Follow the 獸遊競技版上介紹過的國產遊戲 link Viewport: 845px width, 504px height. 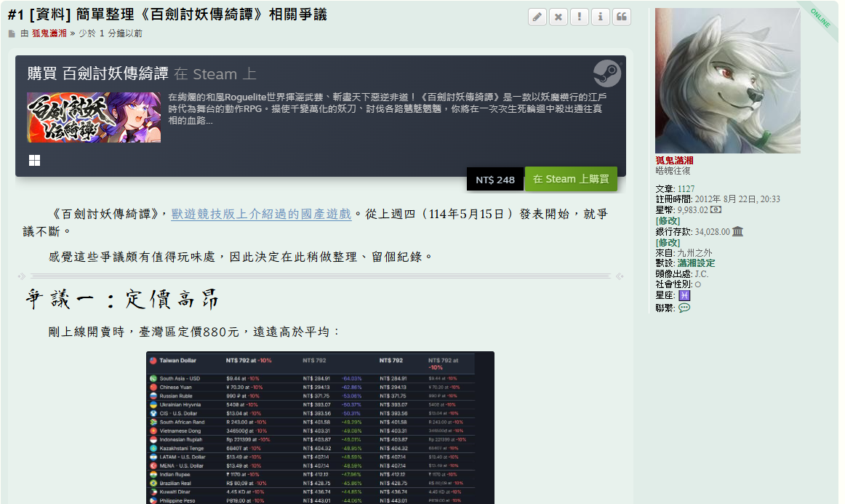pos(261,214)
